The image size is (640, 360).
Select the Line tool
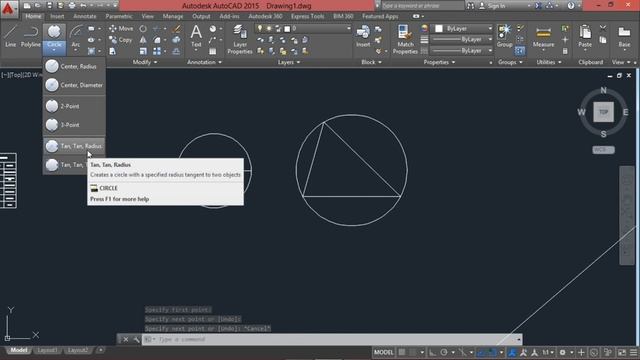(x=10, y=36)
